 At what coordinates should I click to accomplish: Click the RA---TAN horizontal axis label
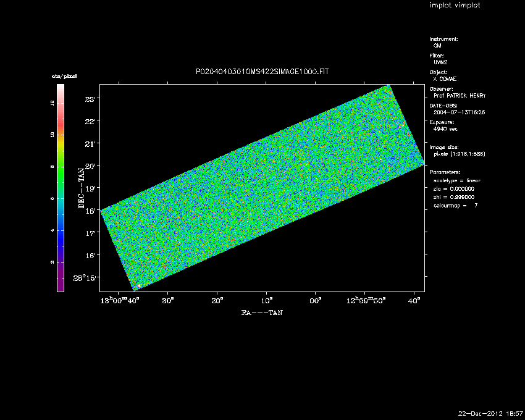(262, 313)
